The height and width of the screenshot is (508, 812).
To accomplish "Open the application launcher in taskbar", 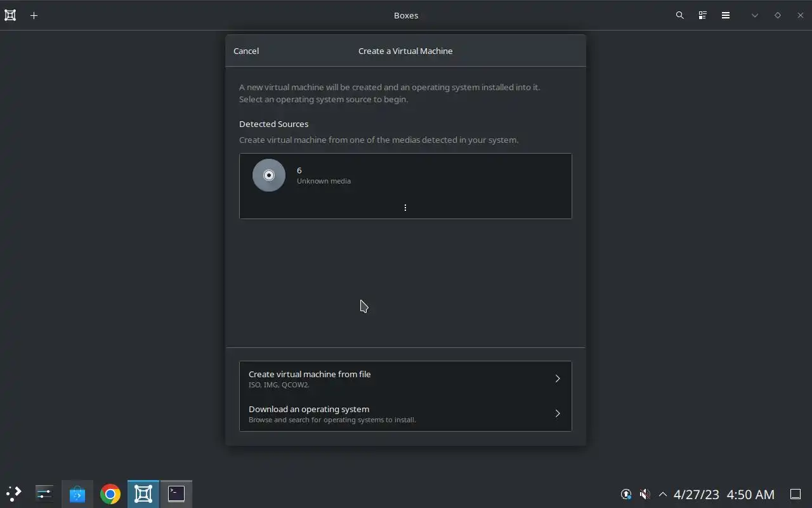I will [x=13, y=493].
